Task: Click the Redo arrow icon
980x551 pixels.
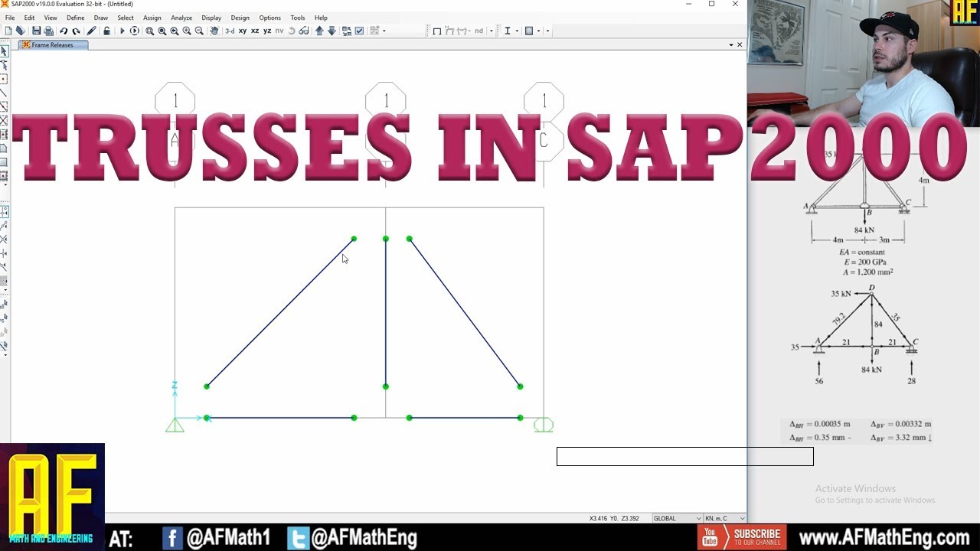Action: (76, 31)
